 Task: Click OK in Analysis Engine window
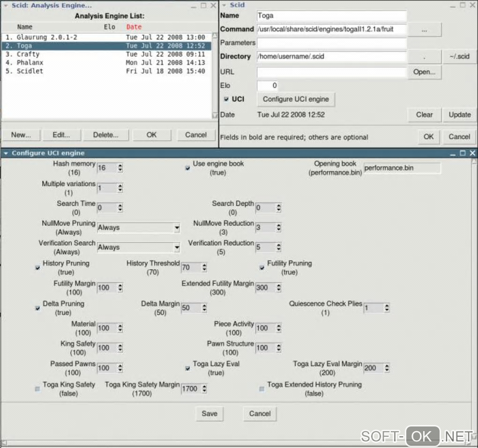(151, 135)
